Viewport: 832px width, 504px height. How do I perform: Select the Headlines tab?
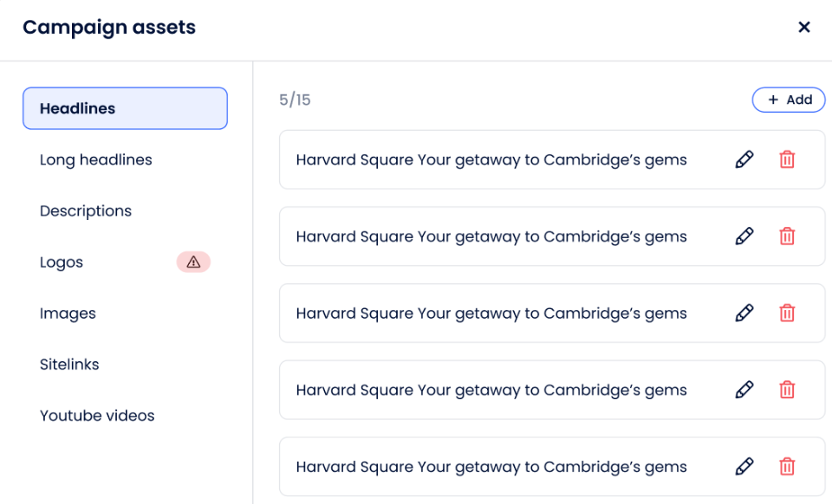click(x=125, y=108)
